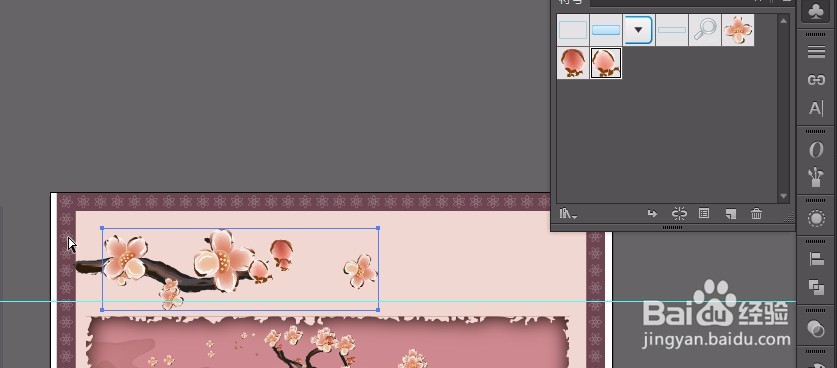Click Symbols panel scroll up arrow

tap(783, 21)
